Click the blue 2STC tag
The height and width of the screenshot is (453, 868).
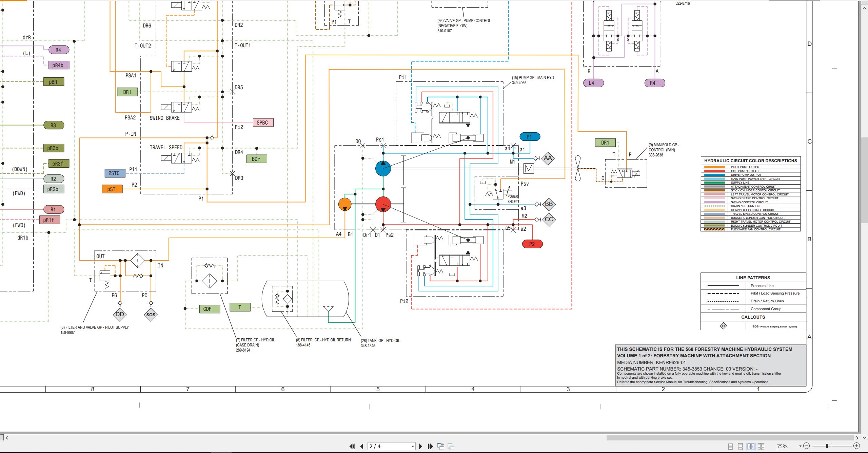coord(115,173)
